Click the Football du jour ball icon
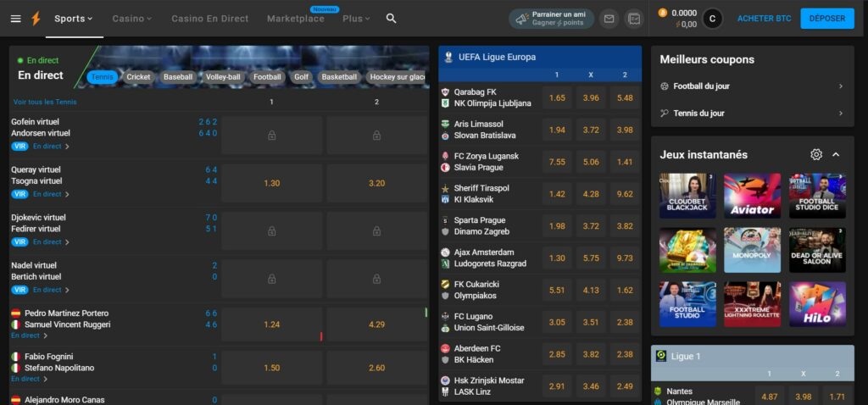This screenshot has height=405, width=868. click(665, 86)
